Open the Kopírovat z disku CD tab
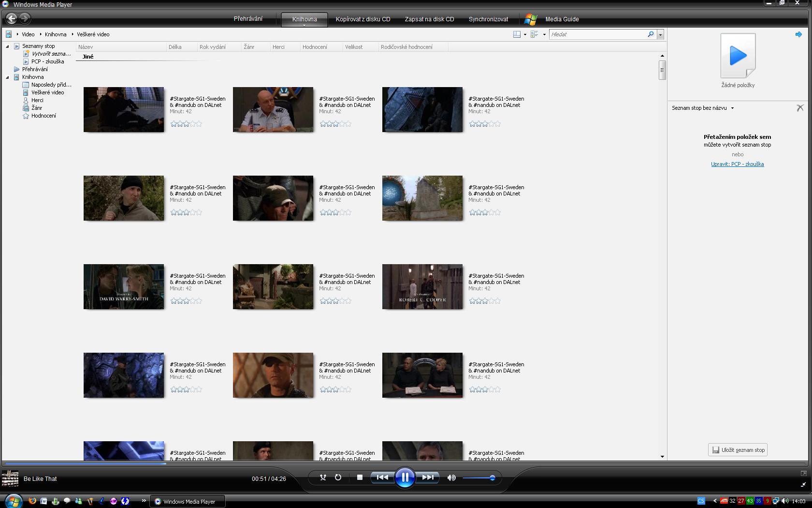This screenshot has height=508, width=812. point(363,19)
